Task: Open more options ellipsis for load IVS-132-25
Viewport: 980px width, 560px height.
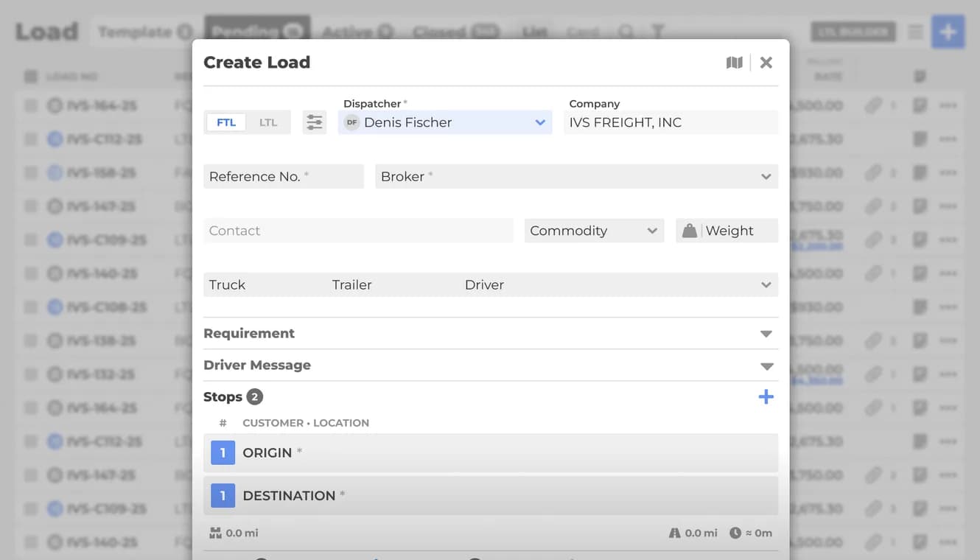Action: pos(948,374)
